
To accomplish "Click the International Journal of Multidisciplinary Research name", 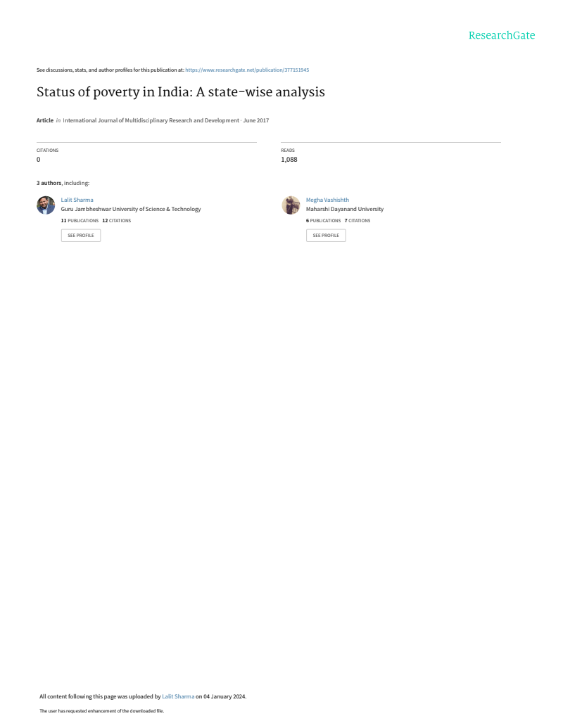I will pos(151,120).
